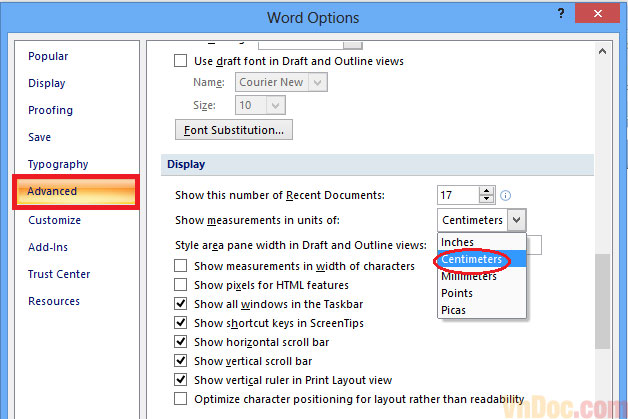Click the info icon beside Recent Documents
Image resolution: width=628 pixels, height=419 pixels.
[x=505, y=195]
